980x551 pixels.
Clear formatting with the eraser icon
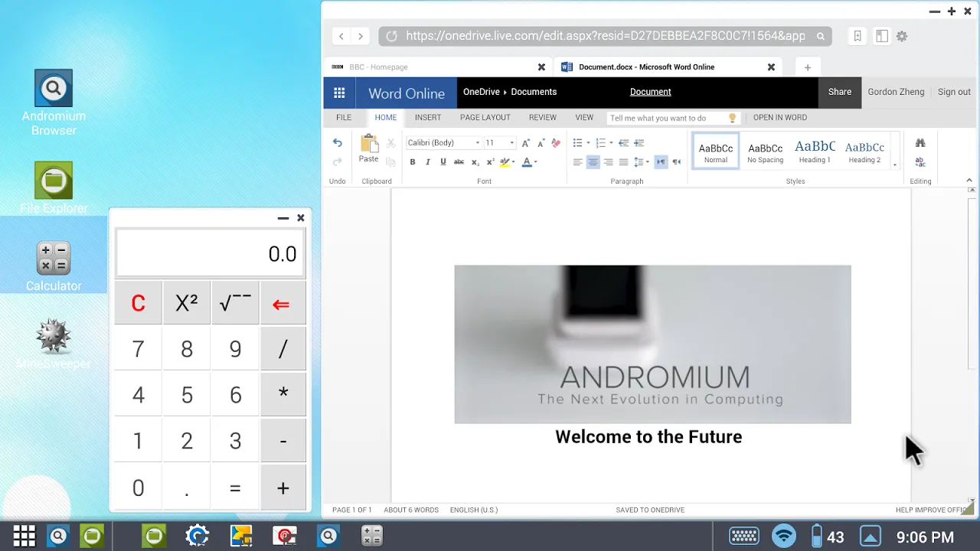556,143
